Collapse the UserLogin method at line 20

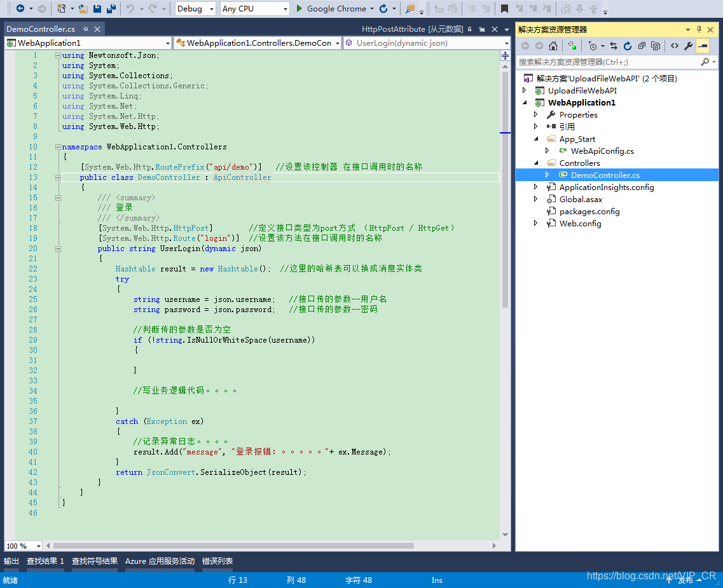point(58,249)
